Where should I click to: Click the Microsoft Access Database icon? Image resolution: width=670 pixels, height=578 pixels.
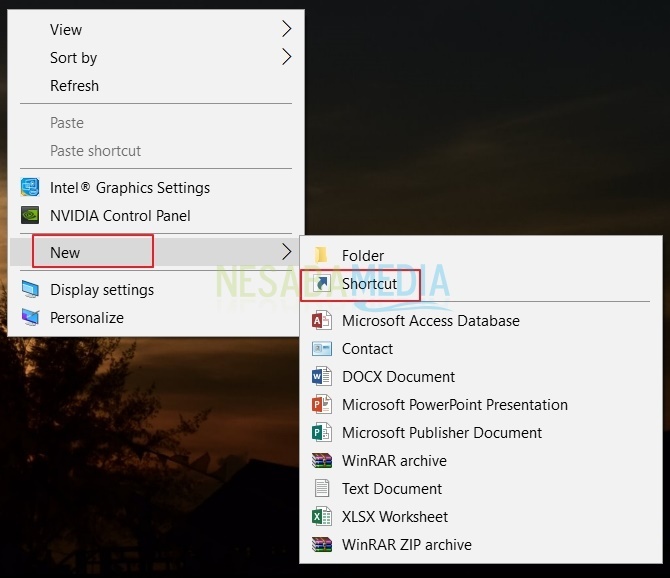tap(322, 321)
